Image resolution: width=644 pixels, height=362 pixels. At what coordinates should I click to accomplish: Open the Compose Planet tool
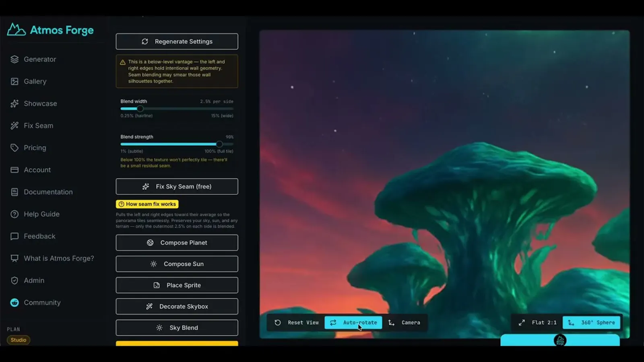pos(177,243)
